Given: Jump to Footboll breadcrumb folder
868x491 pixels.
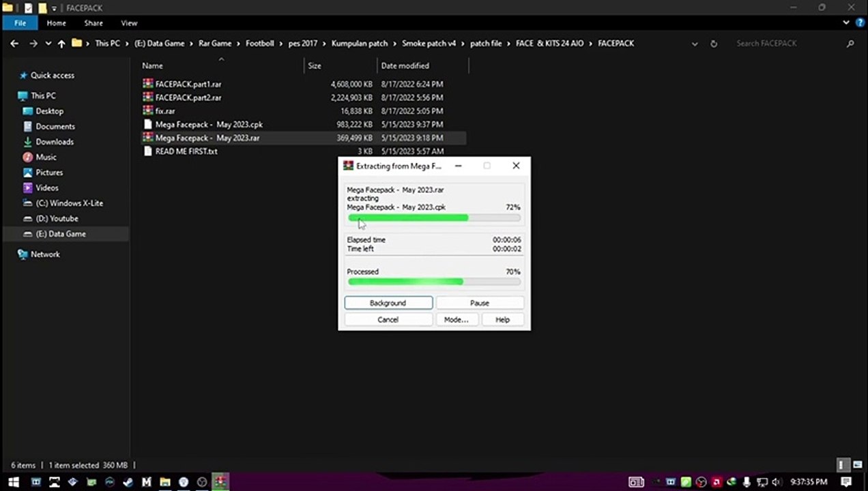Looking at the screenshot, I should [260, 43].
